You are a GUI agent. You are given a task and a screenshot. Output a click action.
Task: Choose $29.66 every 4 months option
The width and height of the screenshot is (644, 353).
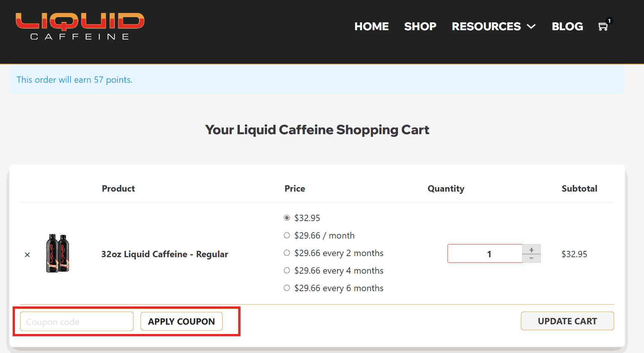point(287,270)
